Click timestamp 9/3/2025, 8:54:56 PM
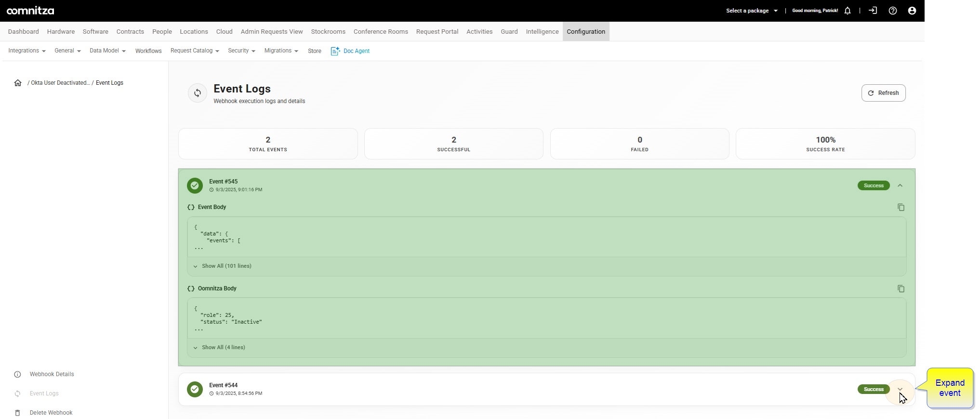 (239, 393)
